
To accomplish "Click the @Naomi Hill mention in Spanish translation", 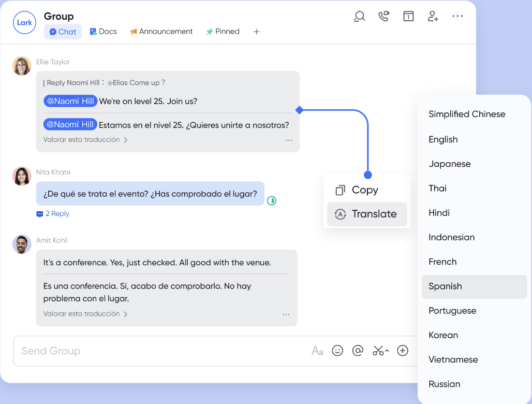I will [70, 125].
